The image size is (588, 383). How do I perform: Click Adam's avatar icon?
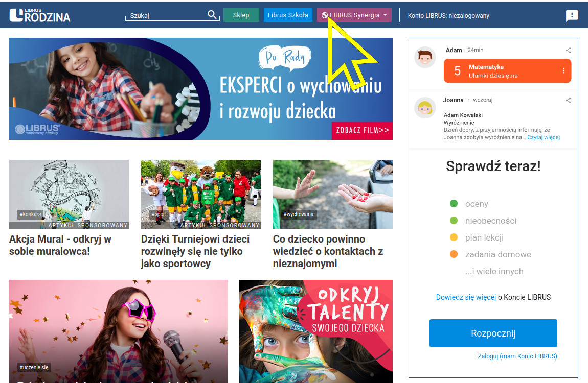pyautogui.click(x=425, y=57)
